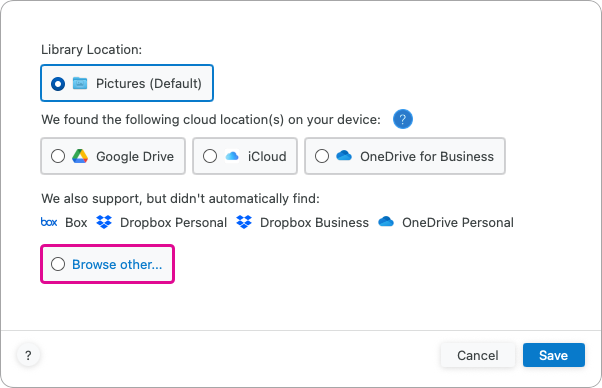The width and height of the screenshot is (602, 388).
Task: Click the Pictures folder icon
Action: click(x=80, y=83)
